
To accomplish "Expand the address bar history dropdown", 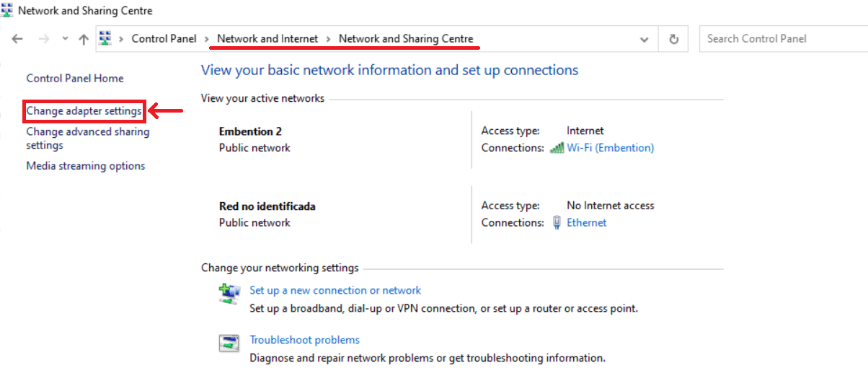I will (x=645, y=40).
